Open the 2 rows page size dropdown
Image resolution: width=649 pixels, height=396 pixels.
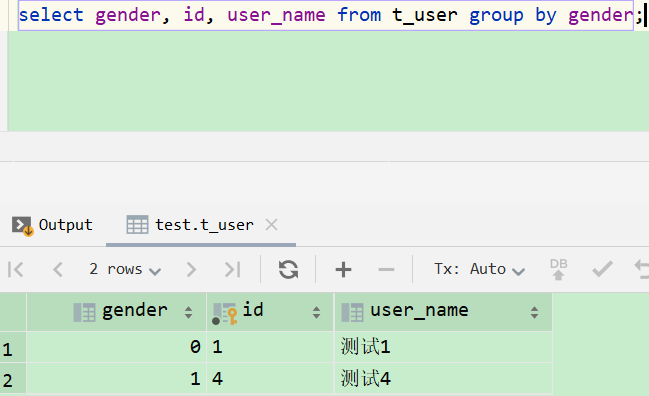(x=125, y=269)
